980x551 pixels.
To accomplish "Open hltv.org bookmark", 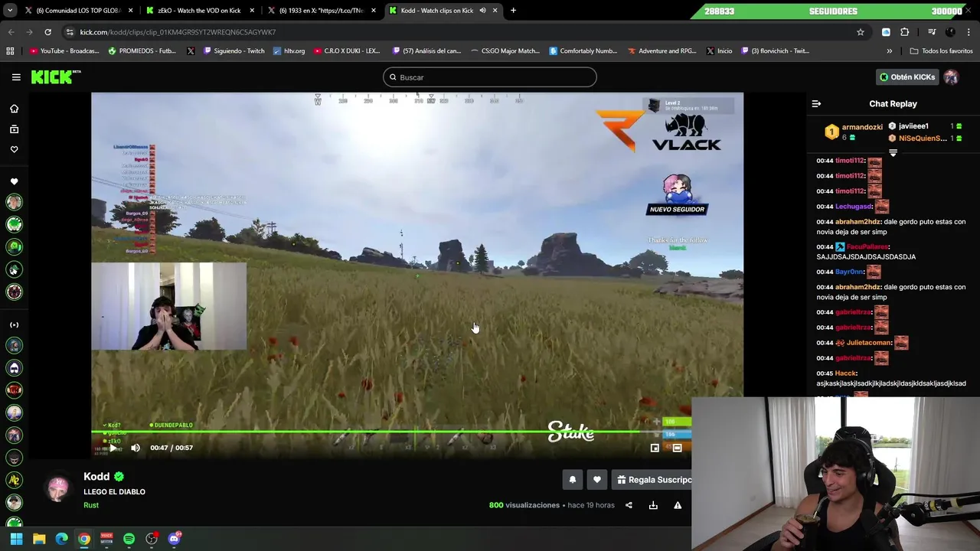I will click(x=289, y=51).
